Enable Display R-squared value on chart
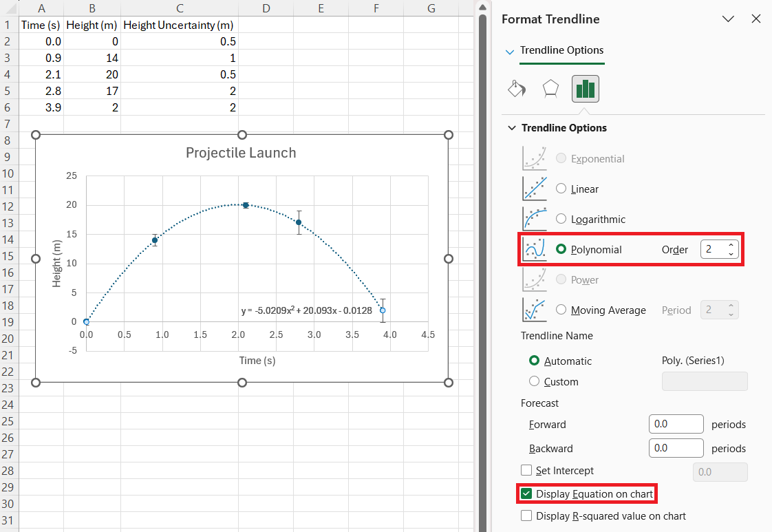 pyautogui.click(x=526, y=515)
